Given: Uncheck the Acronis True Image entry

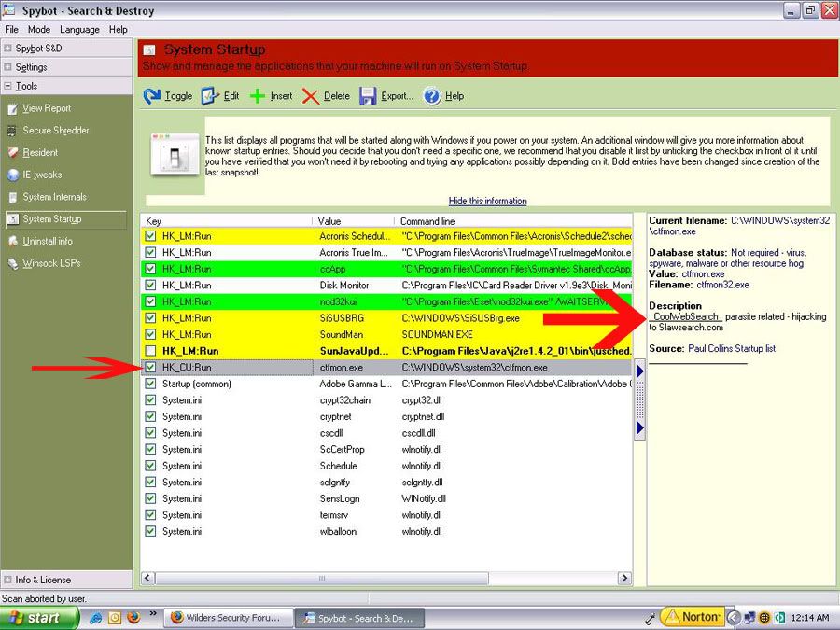Looking at the screenshot, I should click(150, 252).
